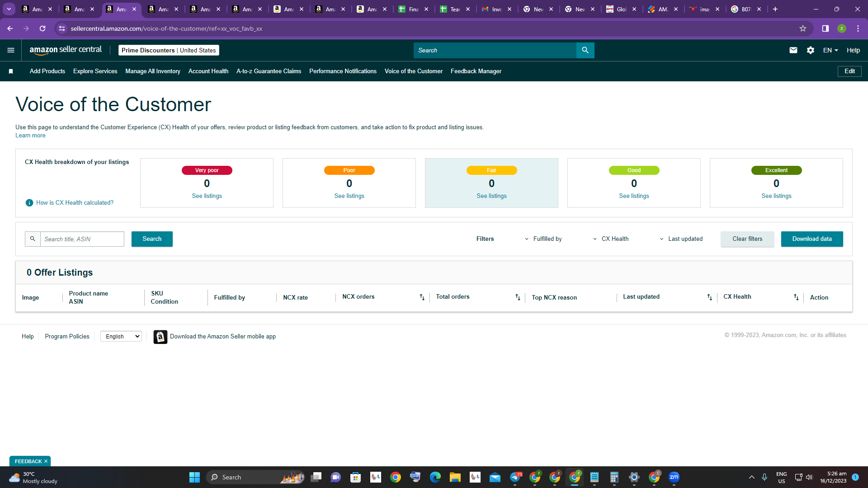Viewport: 868px width, 488px height.
Task: Open Microsoft Store from the taskbar
Action: coord(355,477)
